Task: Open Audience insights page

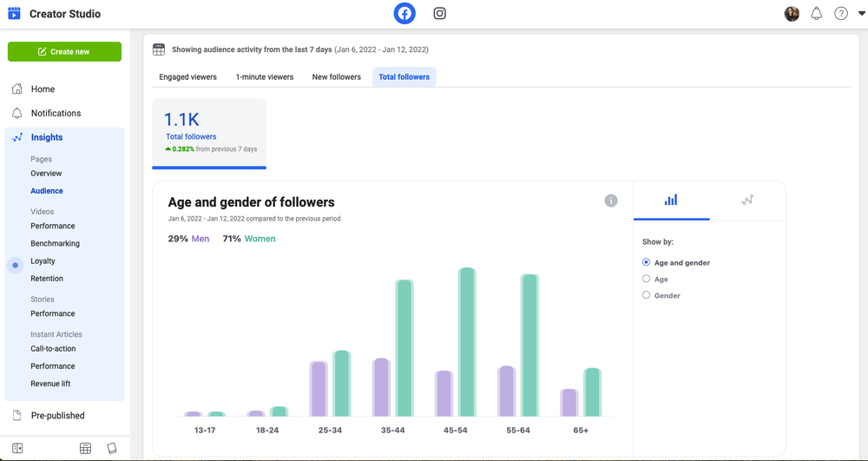Action: click(x=47, y=191)
